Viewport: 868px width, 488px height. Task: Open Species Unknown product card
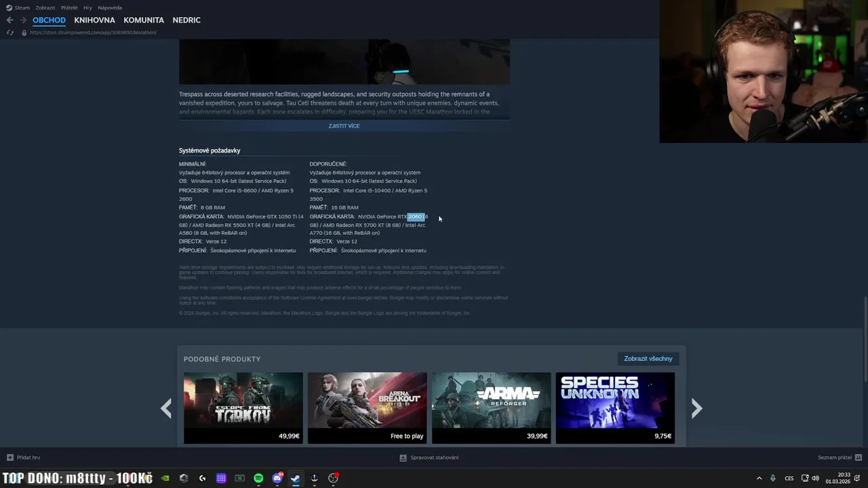click(x=615, y=407)
